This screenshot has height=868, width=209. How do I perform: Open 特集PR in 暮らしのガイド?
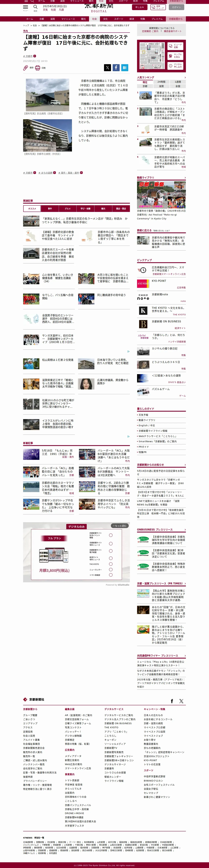coord(142,452)
